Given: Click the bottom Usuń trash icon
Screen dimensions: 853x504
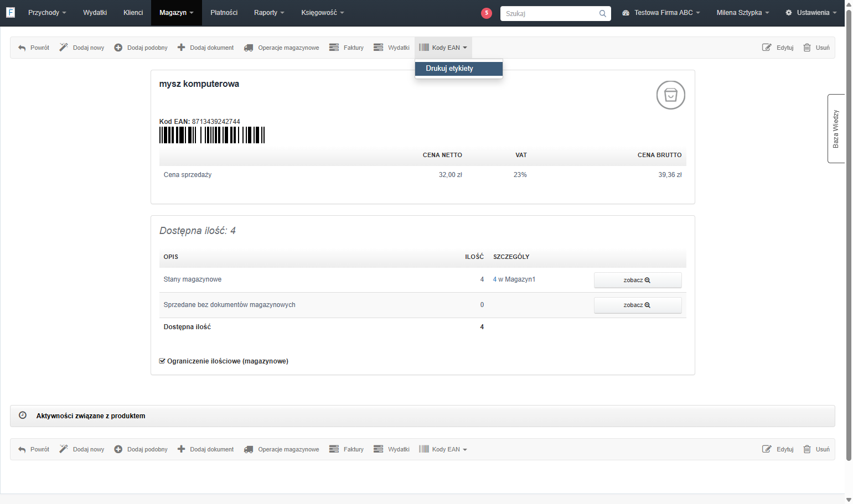Looking at the screenshot, I should coord(807,449).
